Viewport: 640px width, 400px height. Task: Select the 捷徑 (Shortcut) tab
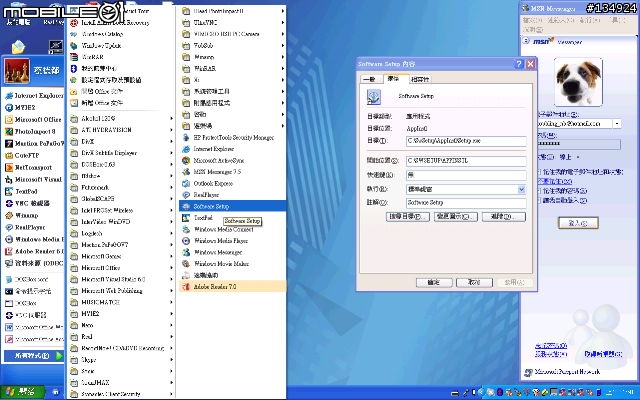[395, 78]
